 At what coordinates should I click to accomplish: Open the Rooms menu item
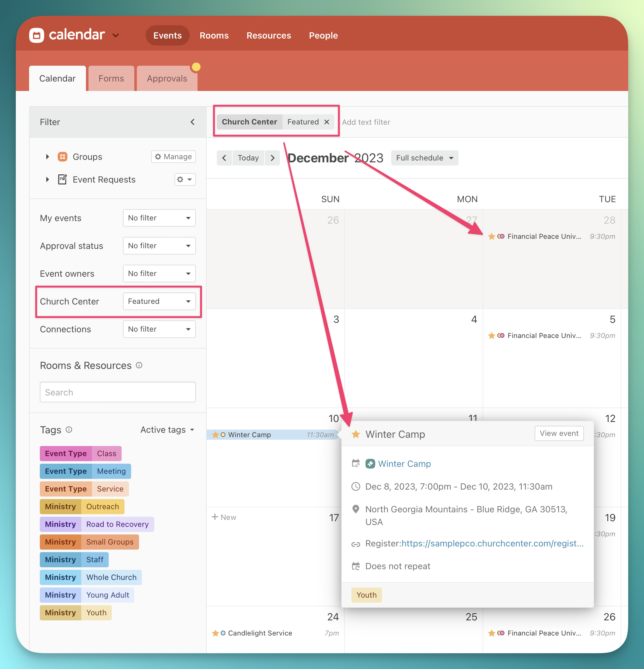[x=214, y=35]
